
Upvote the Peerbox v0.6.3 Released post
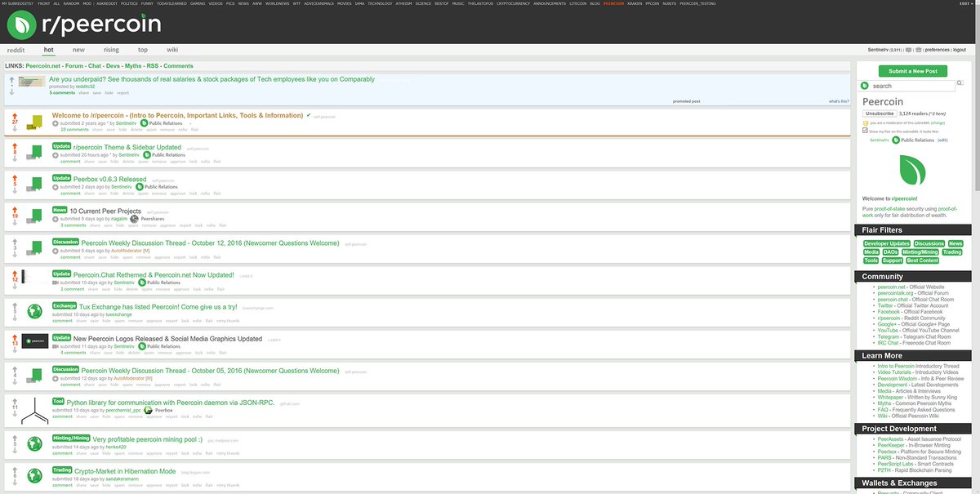point(15,180)
